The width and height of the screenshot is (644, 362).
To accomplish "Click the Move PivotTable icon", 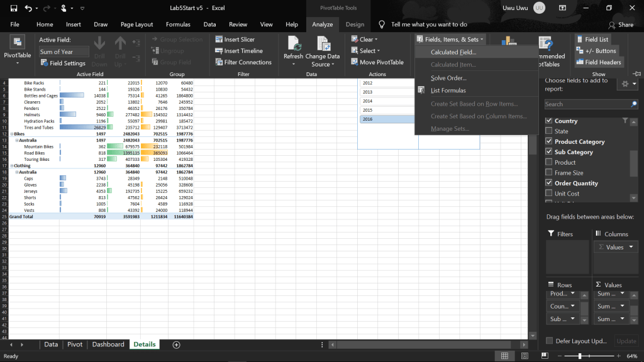I will coord(355,62).
